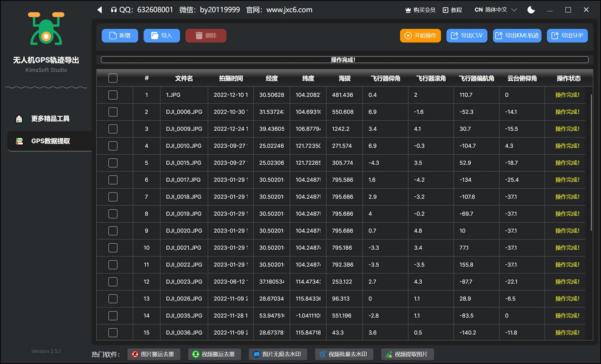Image resolution: width=601 pixels, height=364 pixels.
Task: Click the 新增 button
Action: tap(120, 36)
